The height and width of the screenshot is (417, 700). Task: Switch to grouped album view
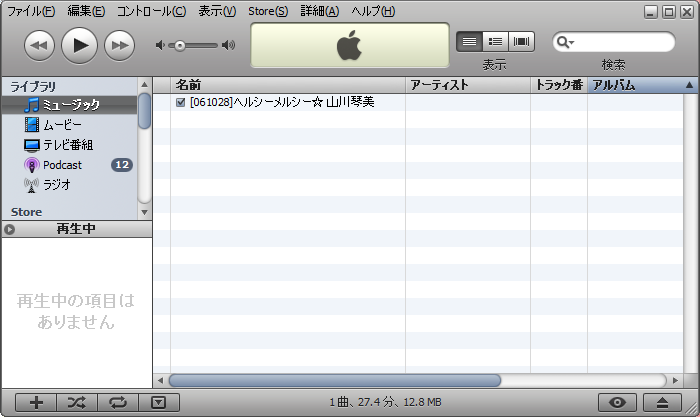pyautogui.click(x=495, y=42)
